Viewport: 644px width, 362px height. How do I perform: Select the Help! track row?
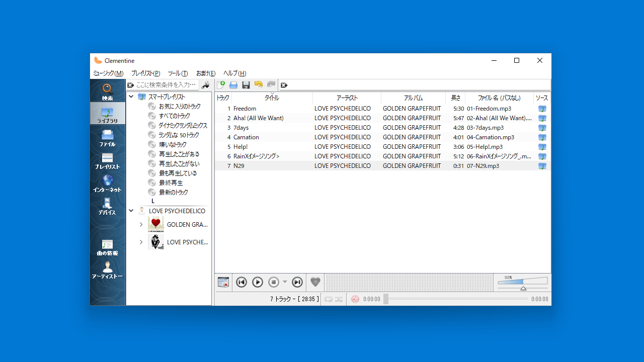[x=382, y=147]
